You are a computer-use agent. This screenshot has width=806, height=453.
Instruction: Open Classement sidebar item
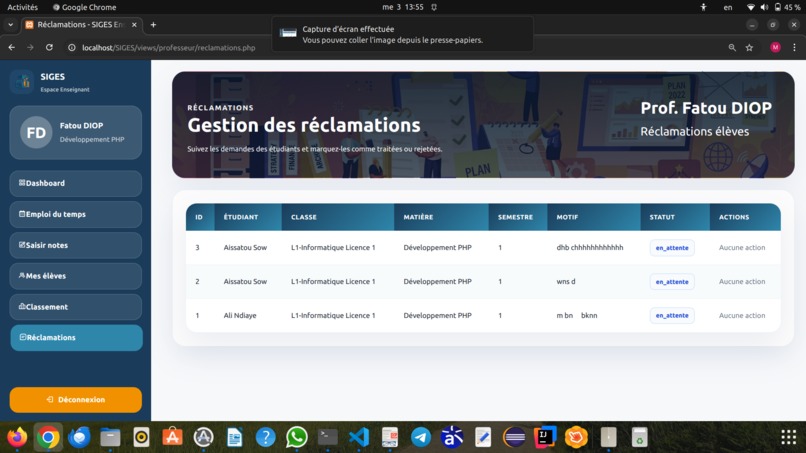click(76, 307)
